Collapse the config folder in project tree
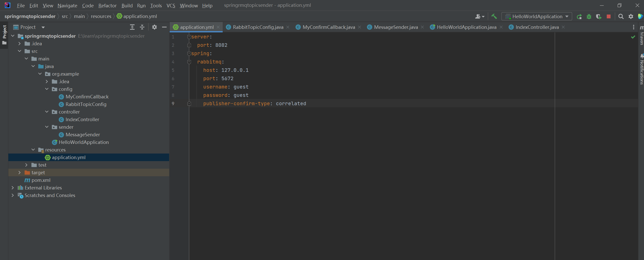The width and height of the screenshot is (644, 260). pyautogui.click(x=47, y=89)
